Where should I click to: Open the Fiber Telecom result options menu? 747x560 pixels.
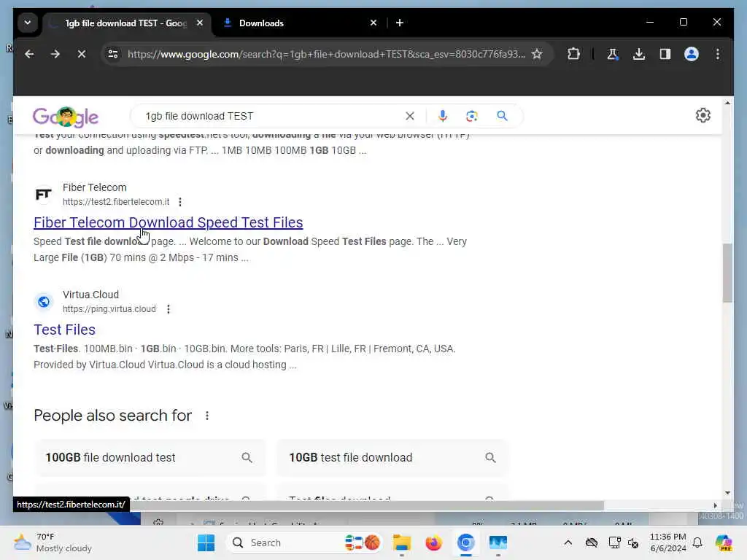180,202
